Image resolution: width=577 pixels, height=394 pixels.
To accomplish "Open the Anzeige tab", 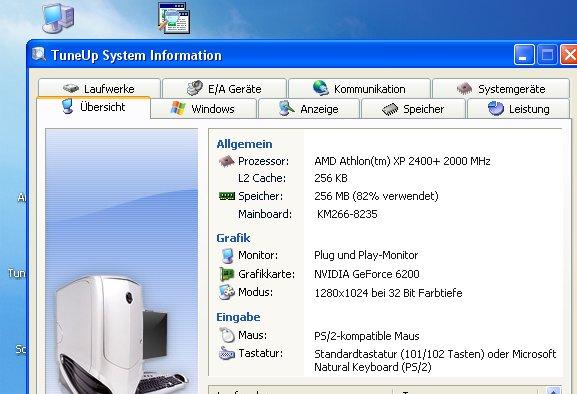I will (x=309, y=109).
